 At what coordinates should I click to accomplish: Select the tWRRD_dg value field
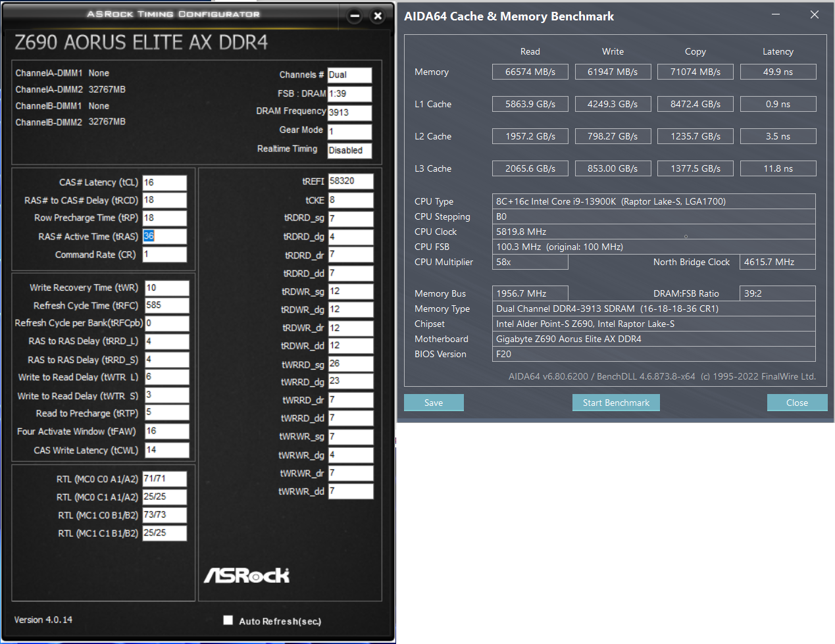click(x=351, y=381)
